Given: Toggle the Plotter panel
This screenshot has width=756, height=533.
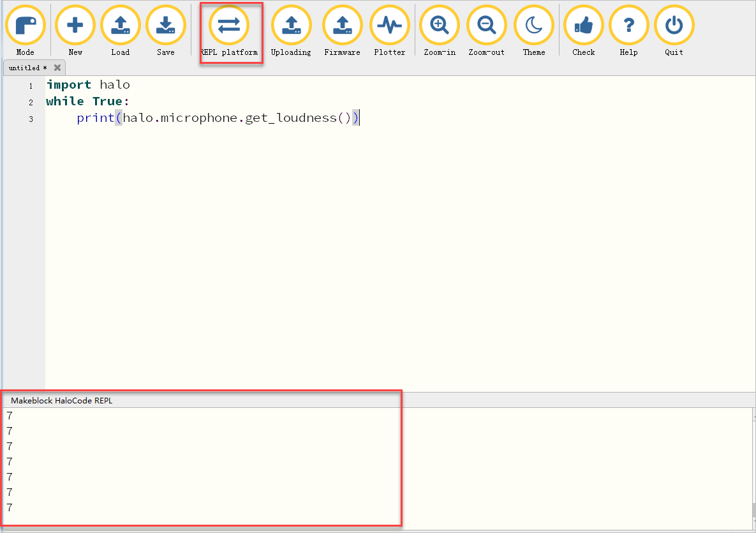Looking at the screenshot, I should click(x=389, y=26).
